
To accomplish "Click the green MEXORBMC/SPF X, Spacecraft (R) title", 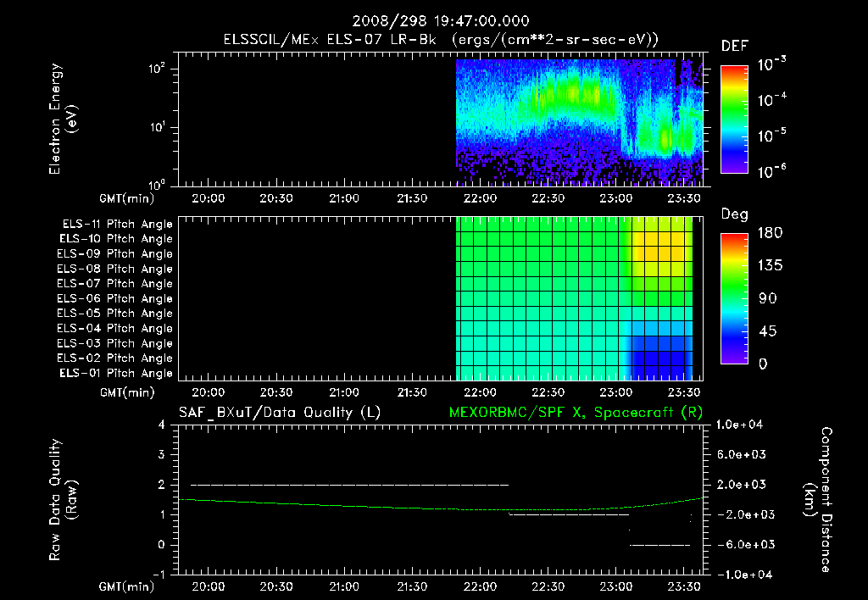I will pos(576,413).
